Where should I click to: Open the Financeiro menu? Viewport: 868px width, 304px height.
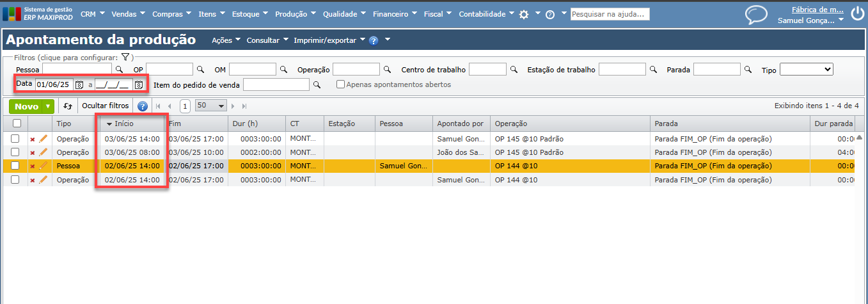point(395,14)
